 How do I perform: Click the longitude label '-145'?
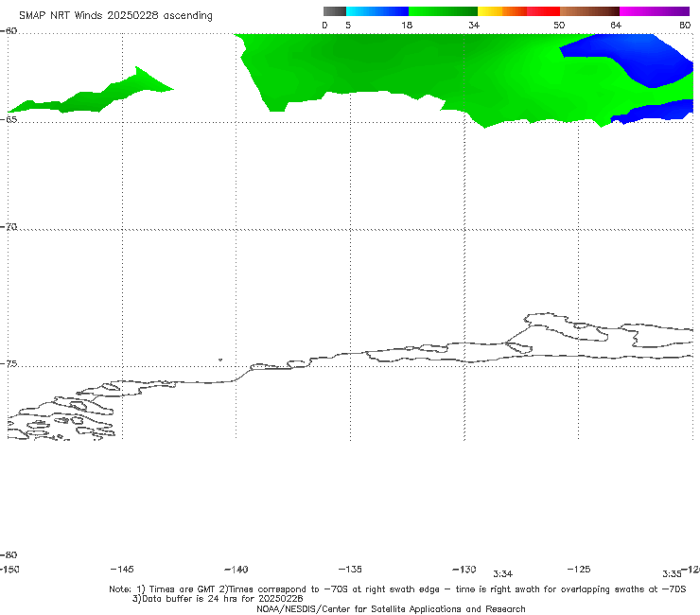coord(122,569)
